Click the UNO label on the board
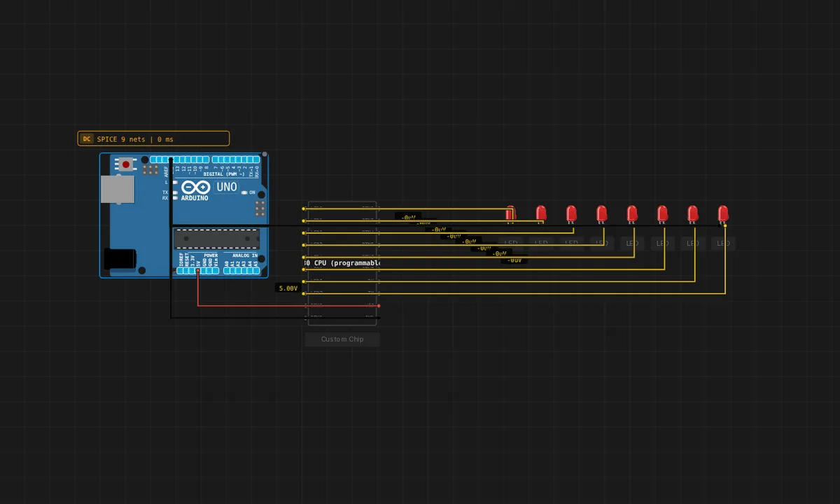 click(227, 187)
